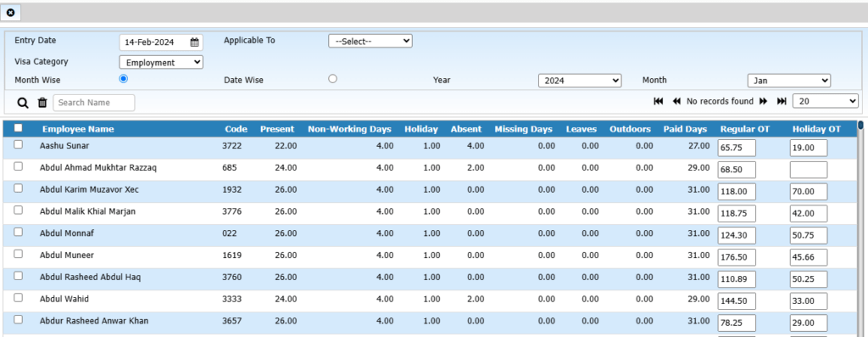Open the Visa Category dropdown
The image size is (868, 337).
tap(161, 63)
